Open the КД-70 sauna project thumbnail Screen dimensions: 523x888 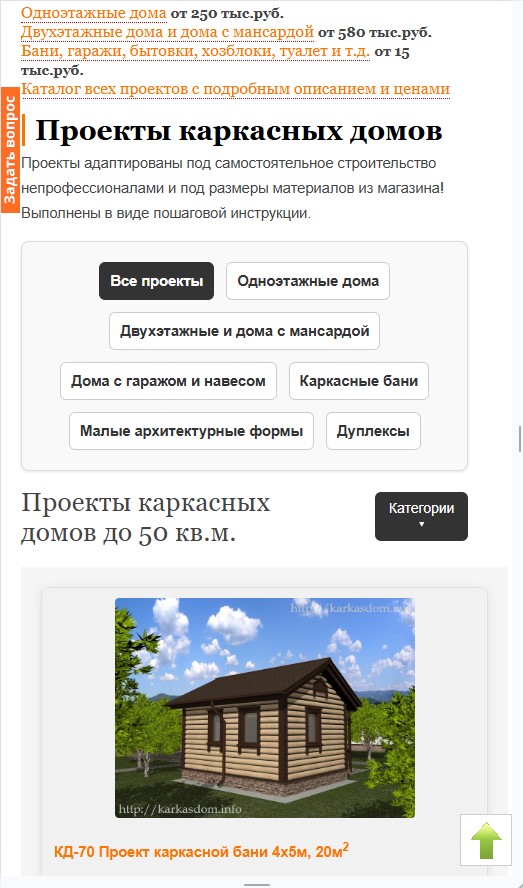click(x=265, y=707)
